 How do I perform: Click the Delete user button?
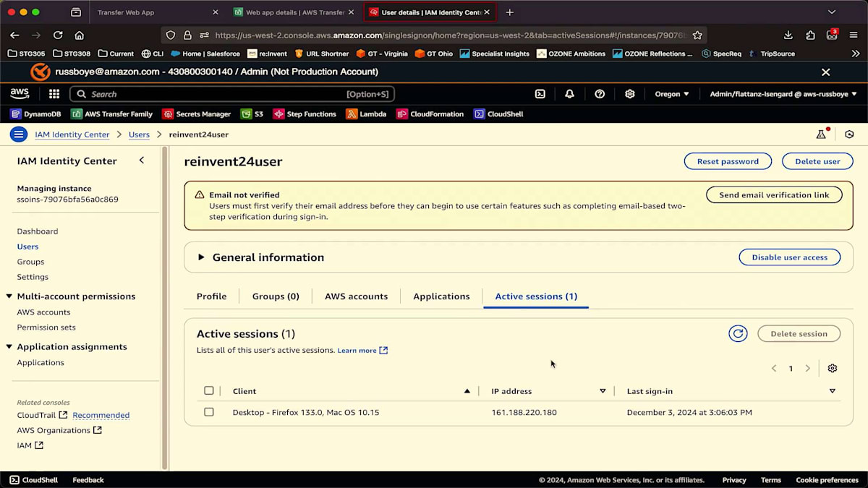click(x=817, y=161)
